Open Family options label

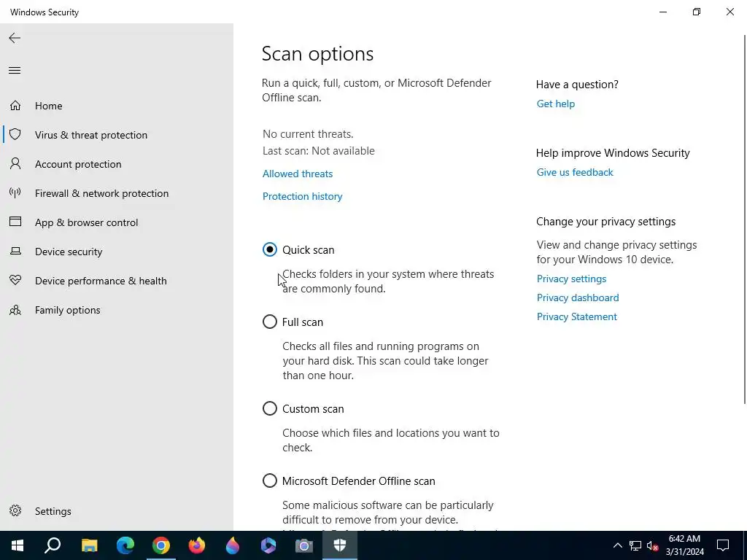[x=68, y=310]
